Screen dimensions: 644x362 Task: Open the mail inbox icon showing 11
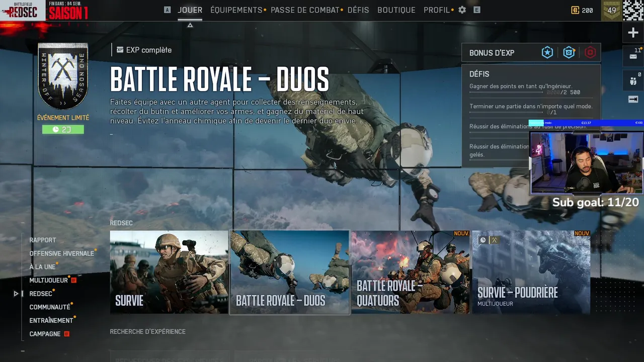coord(633,56)
